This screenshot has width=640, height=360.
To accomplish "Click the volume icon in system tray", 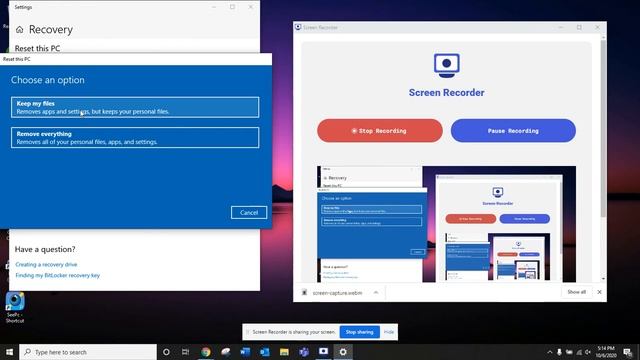I will coord(588,352).
